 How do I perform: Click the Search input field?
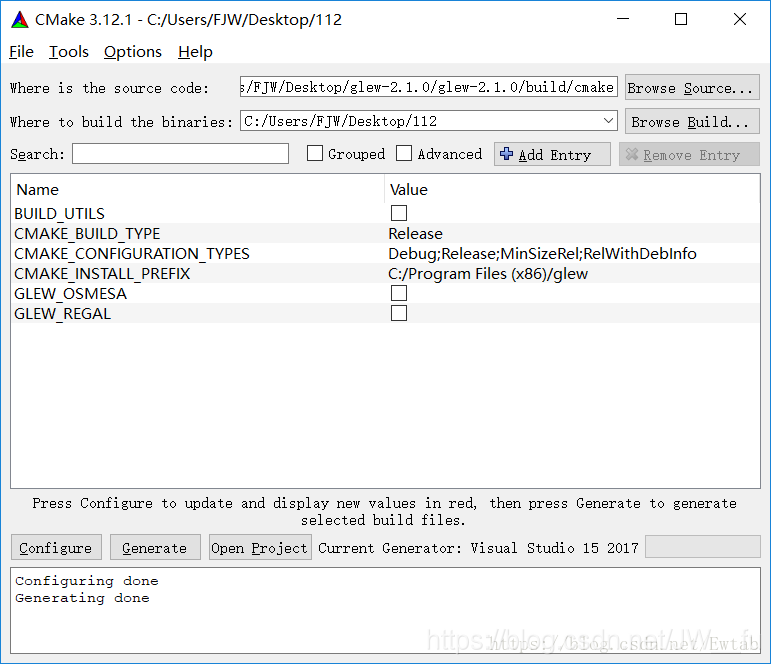(180, 154)
